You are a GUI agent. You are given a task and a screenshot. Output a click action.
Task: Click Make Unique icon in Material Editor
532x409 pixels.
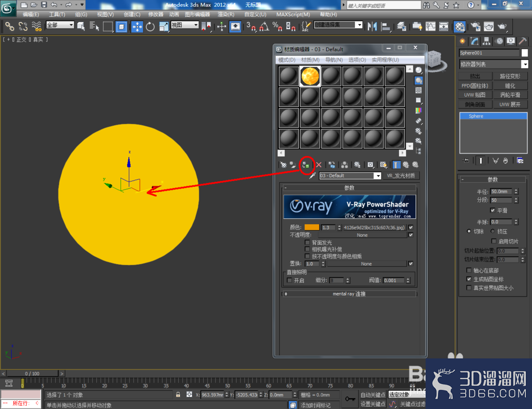344,165
